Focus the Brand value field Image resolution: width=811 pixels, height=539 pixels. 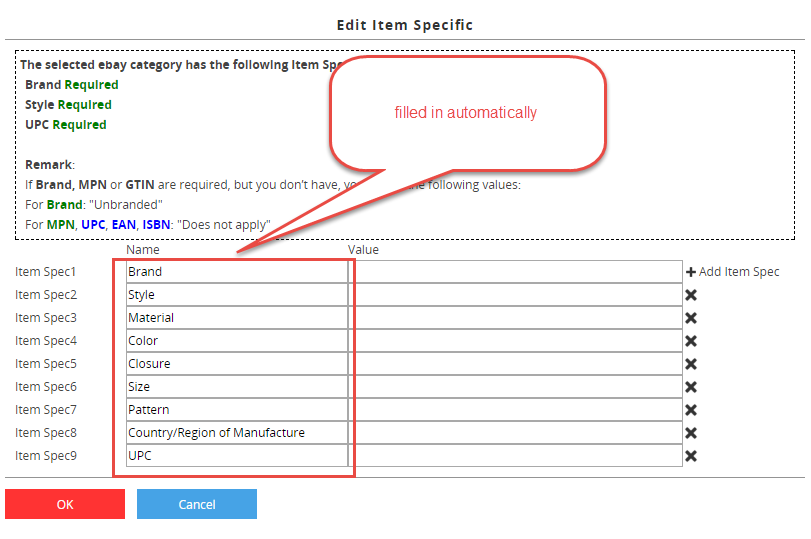[x=515, y=272]
